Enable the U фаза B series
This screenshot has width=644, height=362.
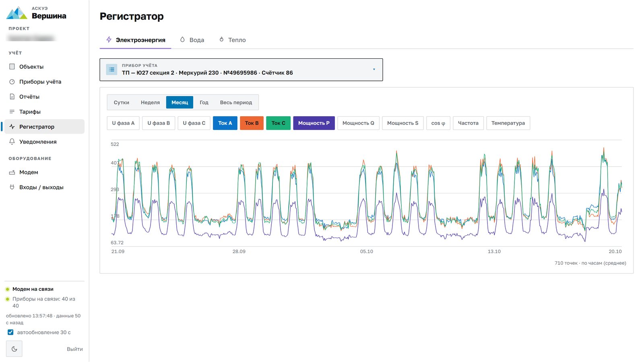click(x=159, y=123)
